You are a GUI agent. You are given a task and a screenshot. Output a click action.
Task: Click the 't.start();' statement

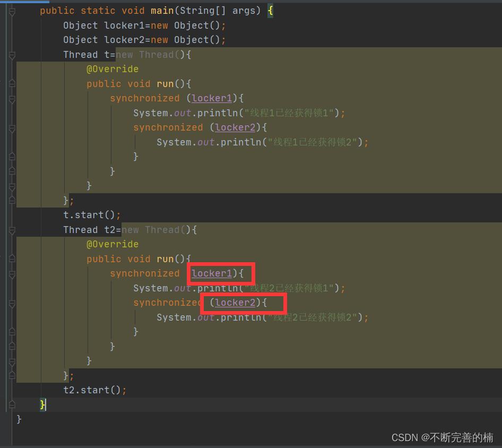pos(92,215)
